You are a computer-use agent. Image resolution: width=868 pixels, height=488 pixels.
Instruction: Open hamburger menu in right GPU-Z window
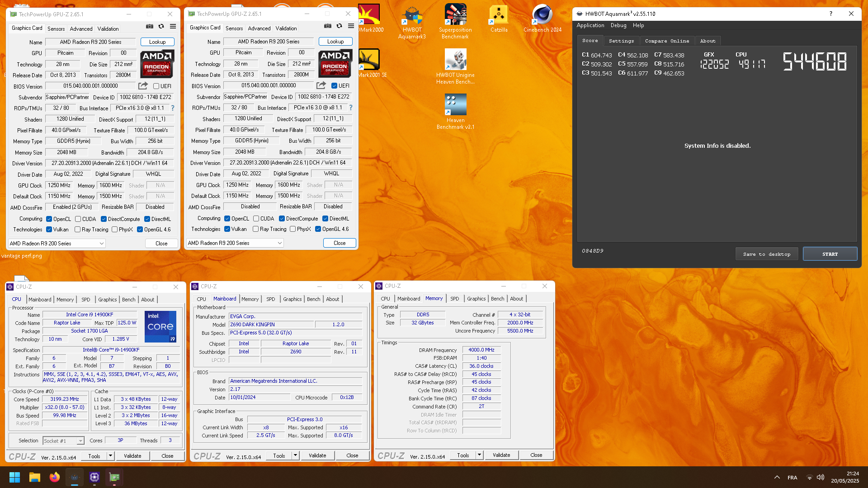pos(351,26)
